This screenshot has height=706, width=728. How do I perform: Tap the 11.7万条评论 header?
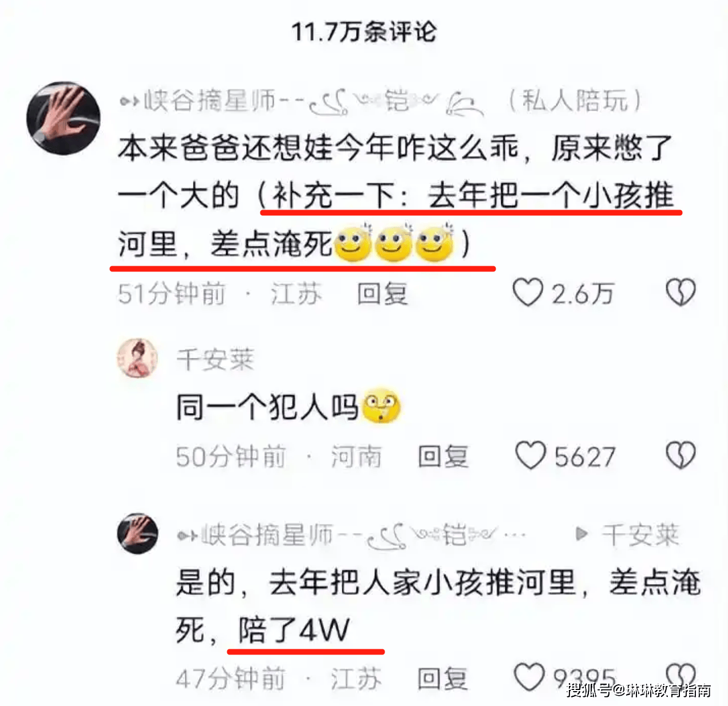[x=364, y=32]
